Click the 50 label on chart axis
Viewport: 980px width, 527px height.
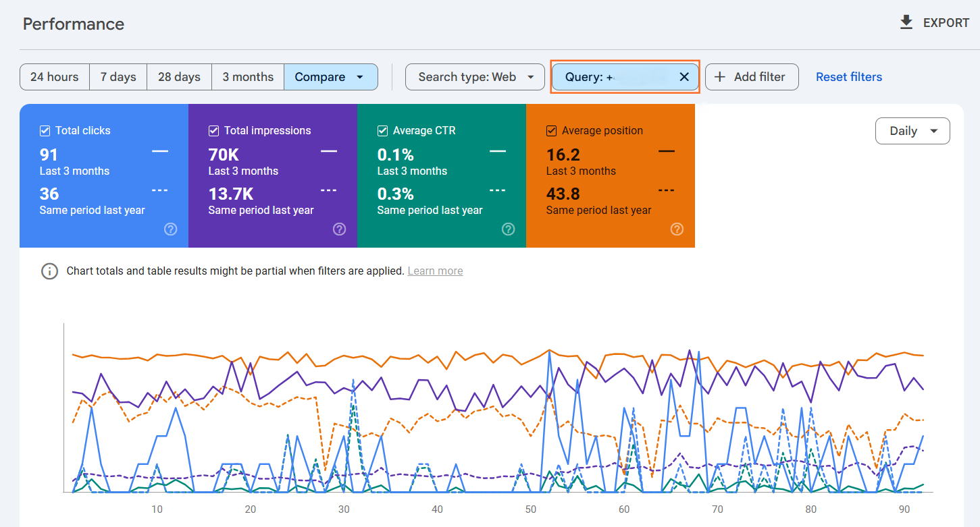tap(530, 509)
